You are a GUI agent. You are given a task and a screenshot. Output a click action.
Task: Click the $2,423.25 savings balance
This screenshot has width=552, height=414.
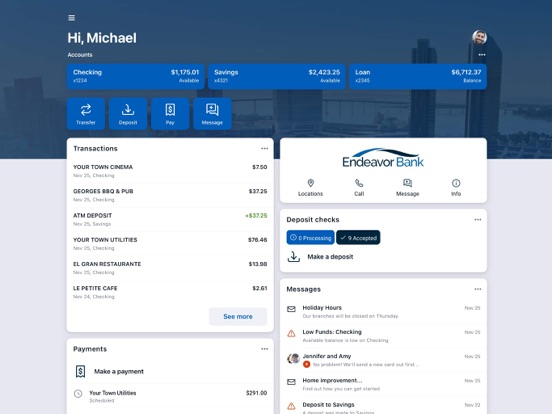[324, 72]
